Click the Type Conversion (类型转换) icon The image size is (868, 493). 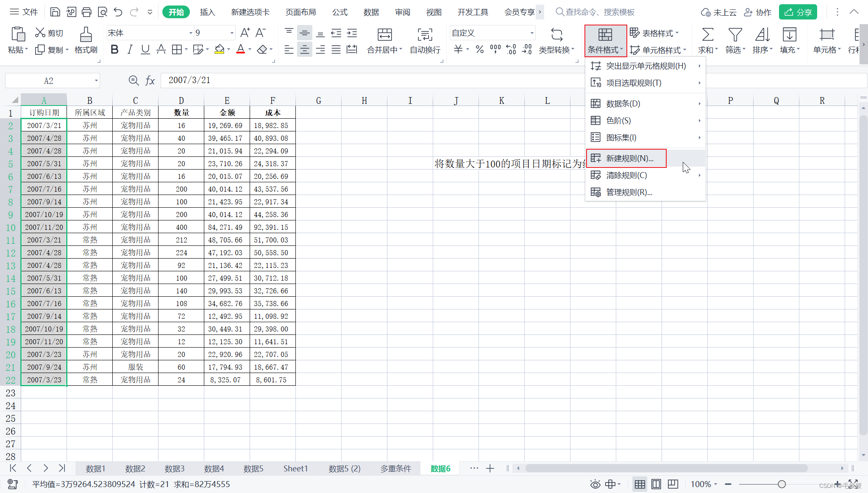pos(556,35)
